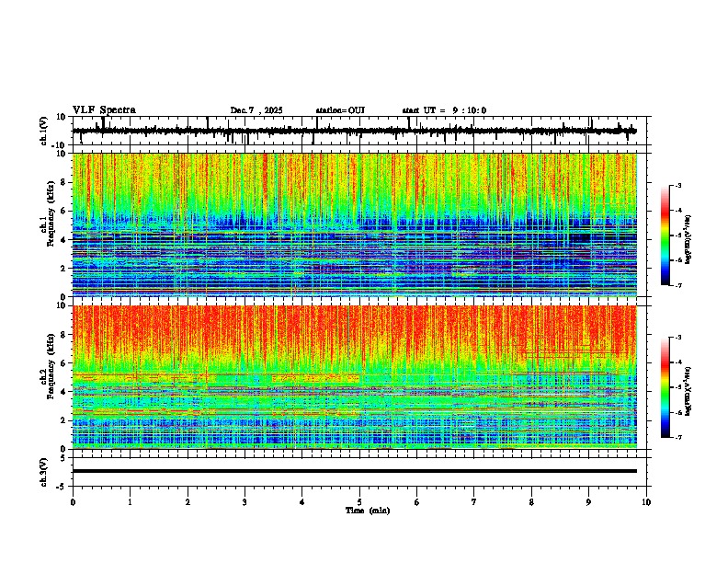Click the time axis tick label 0

[x=73, y=502]
